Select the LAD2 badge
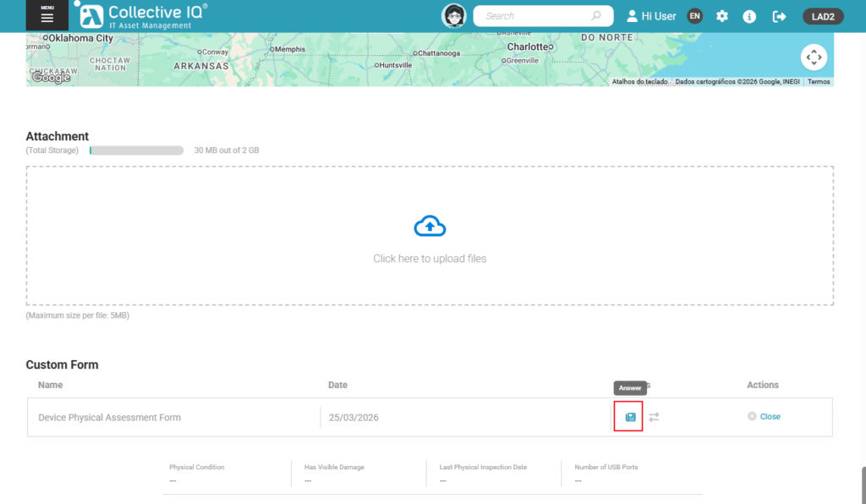Image resolution: width=866 pixels, height=504 pixels. tap(823, 16)
